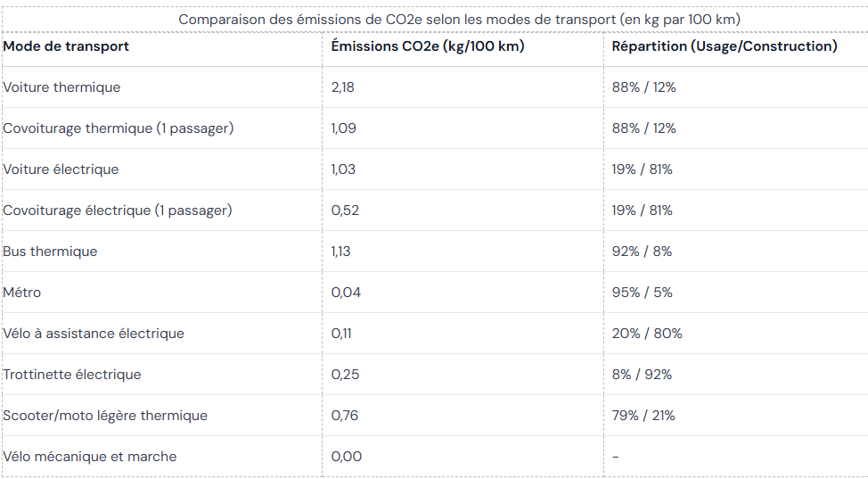Click the 1,03 emissions value
The height and width of the screenshot is (479, 868).
click(x=343, y=169)
